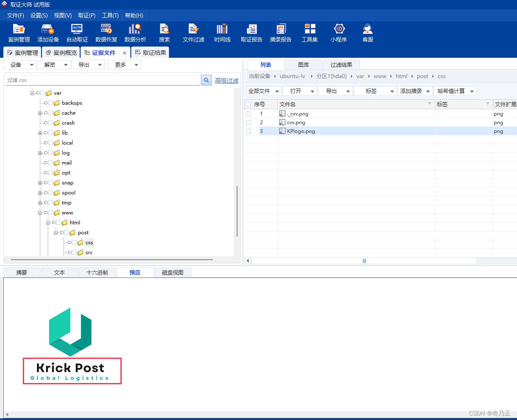Click the preview pane left scroll arrow
This screenshot has width=517, height=420.
[7, 414]
